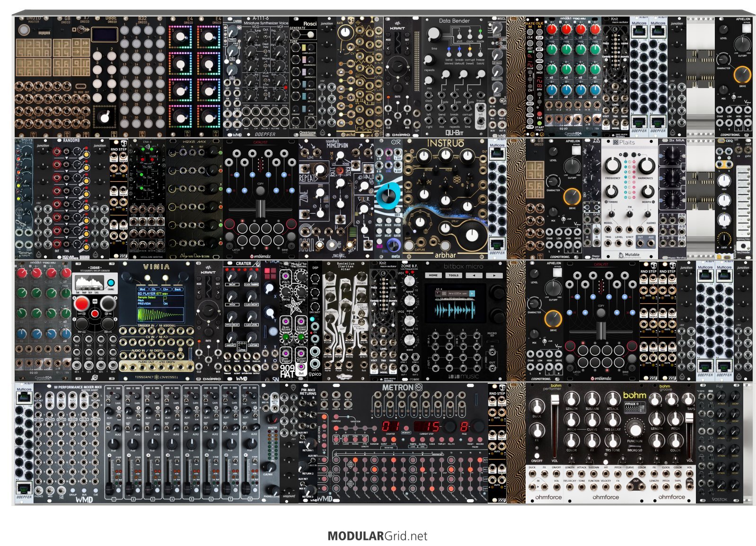This screenshot has width=756, height=546.
Task: Click the LFO1 speed knob on Zone B.F.
Action: (x=410, y=281)
